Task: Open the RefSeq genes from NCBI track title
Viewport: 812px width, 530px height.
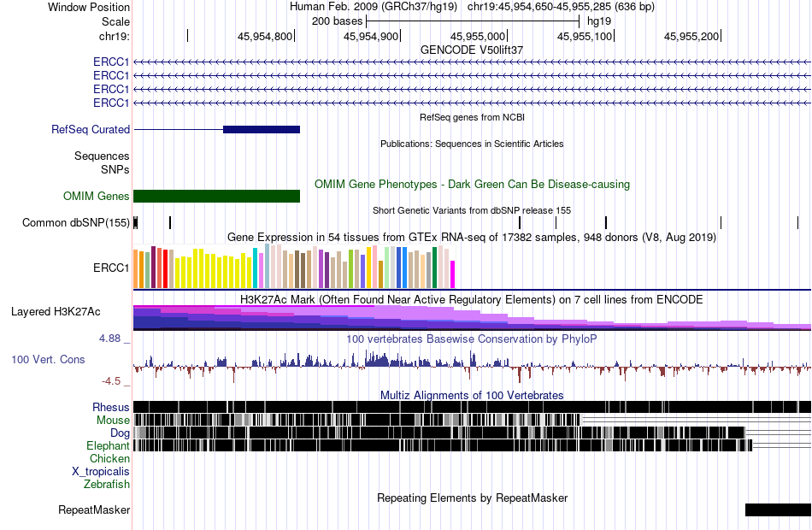Action: click(x=472, y=117)
